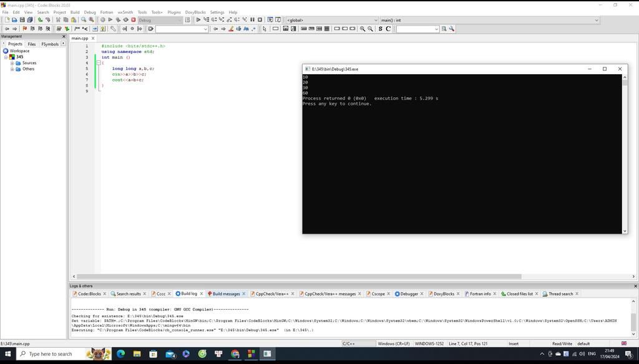Collapse code fold marker at line 4
Screen dimensions: 639x364
pyautogui.click(x=98, y=63)
